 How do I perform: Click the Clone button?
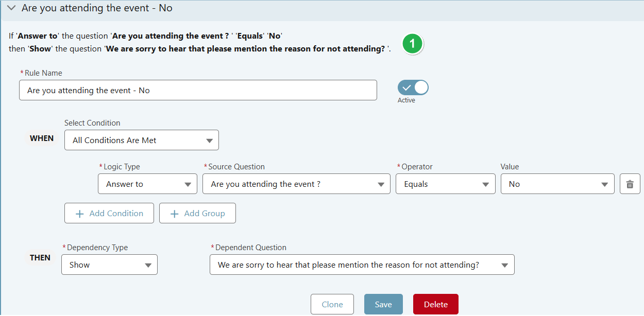coord(332,304)
